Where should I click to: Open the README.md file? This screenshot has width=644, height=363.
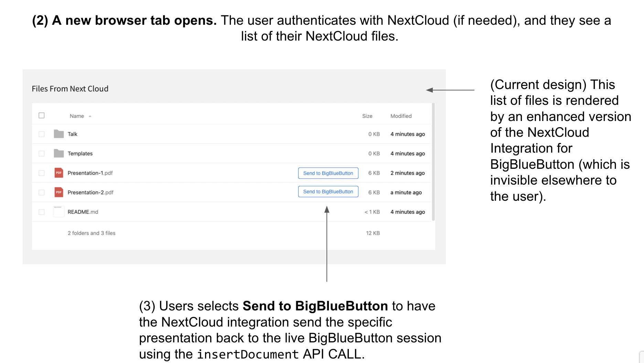(x=83, y=212)
